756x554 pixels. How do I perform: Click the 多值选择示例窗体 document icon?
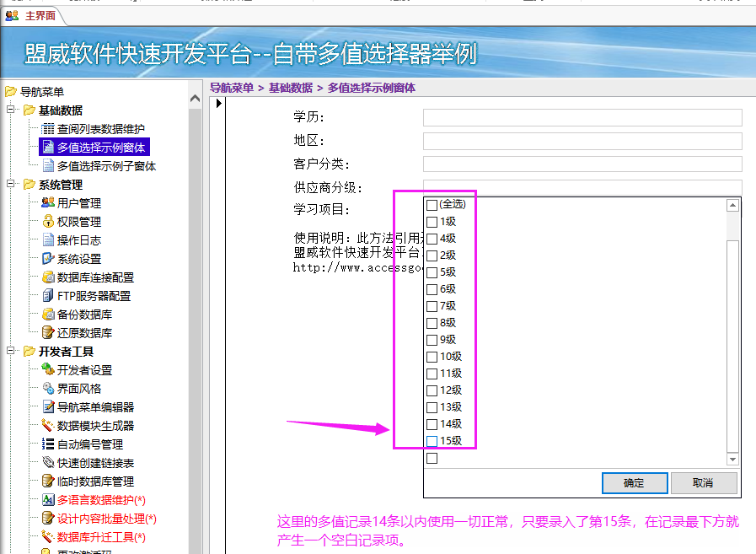click(x=48, y=148)
